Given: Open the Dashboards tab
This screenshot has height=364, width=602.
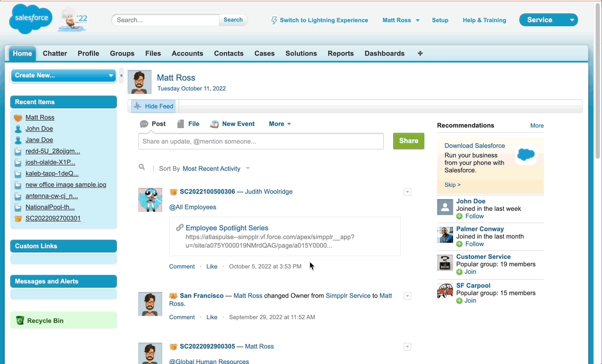Looking at the screenshot, I should click(384, 53).
